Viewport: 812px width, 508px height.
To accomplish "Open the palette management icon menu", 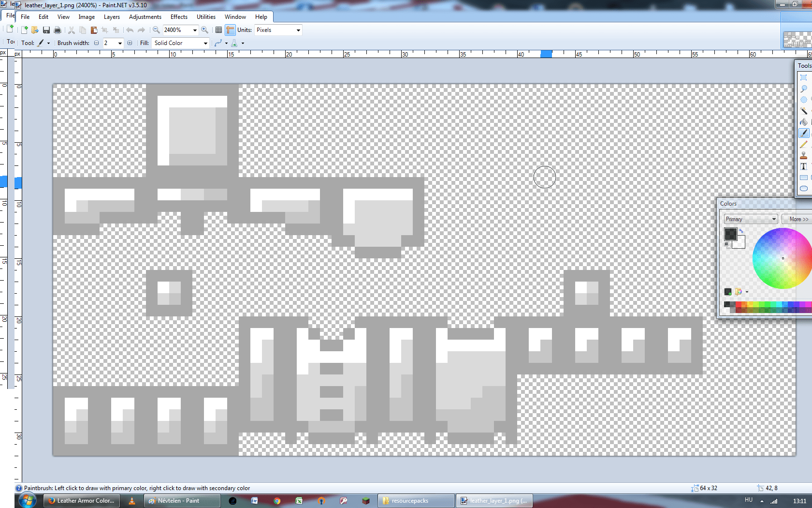I will (x=741, y=292).
